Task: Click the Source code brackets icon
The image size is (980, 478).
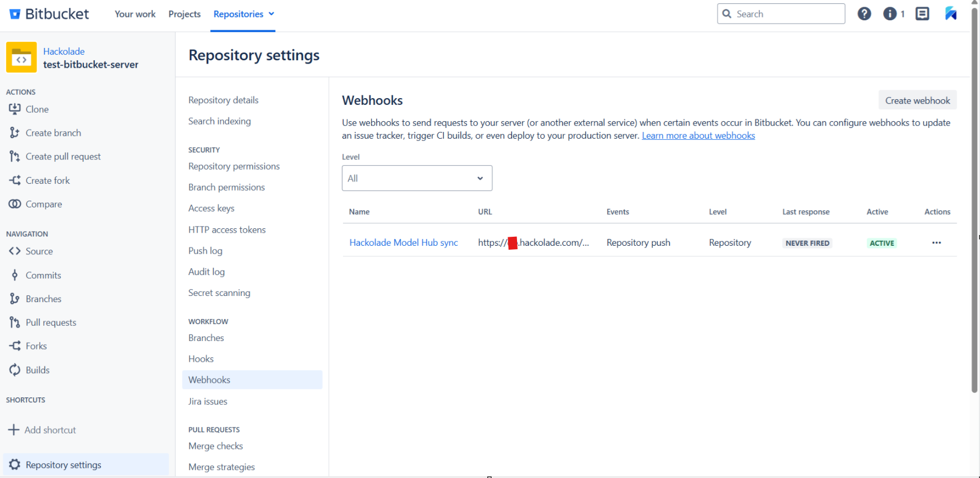Action: (15, 251)
